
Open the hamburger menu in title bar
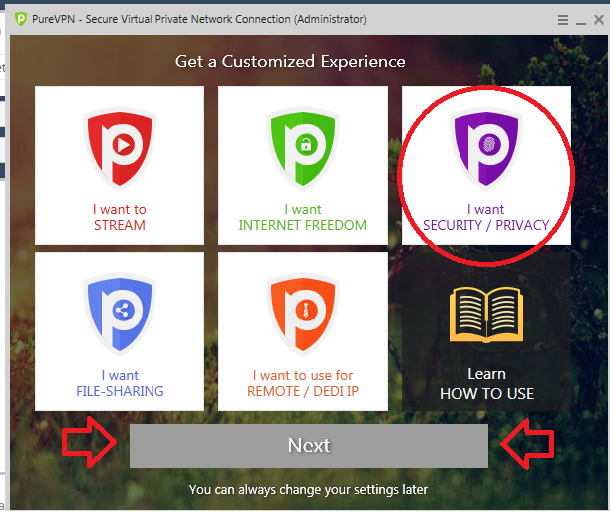[x=563, y=19]
